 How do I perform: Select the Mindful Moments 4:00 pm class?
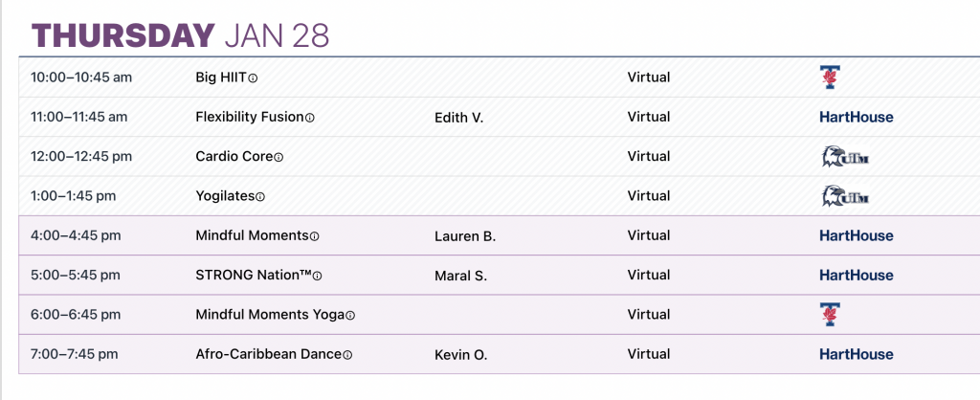click(252, 235)
